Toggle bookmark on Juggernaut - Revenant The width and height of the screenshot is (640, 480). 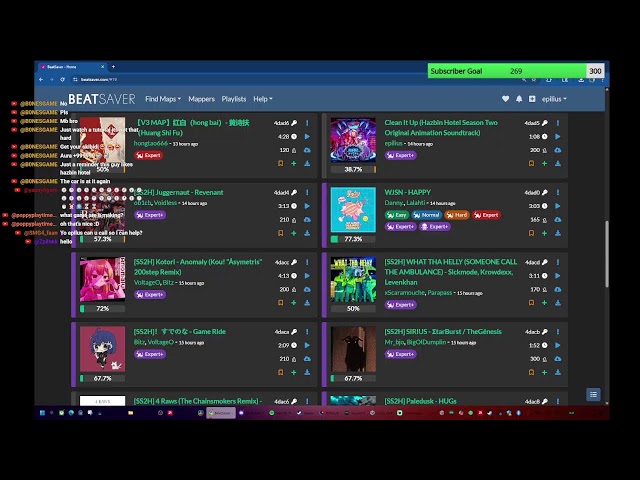(280, 233)
